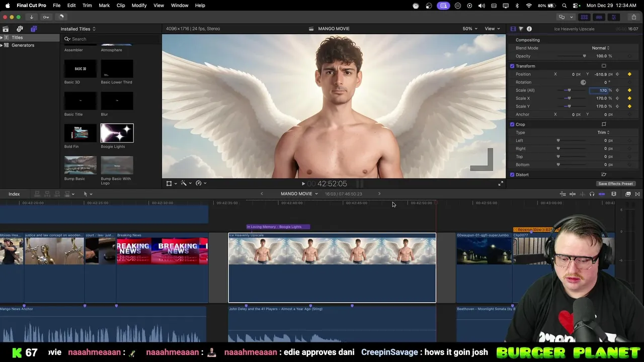Select the Bold Fin title thumbnail
Screen dimensions: 644x362
tap(80, 133)
